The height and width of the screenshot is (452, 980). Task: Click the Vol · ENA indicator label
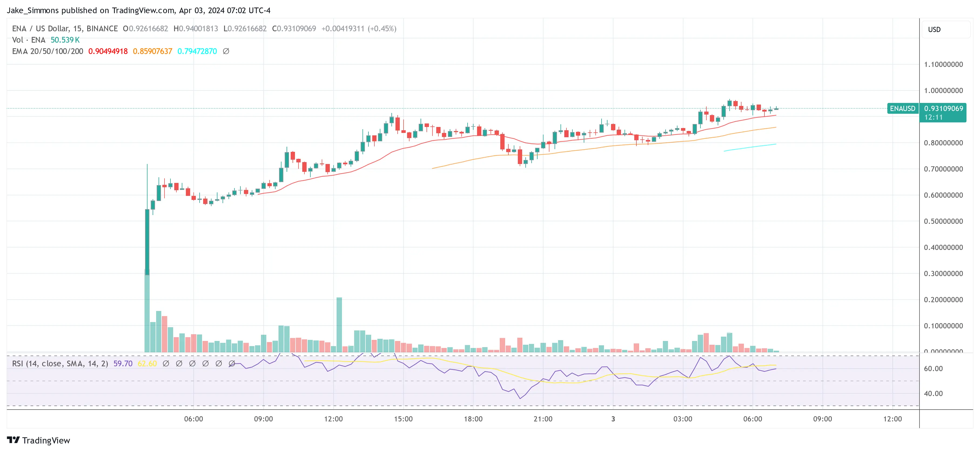point(29,40)
